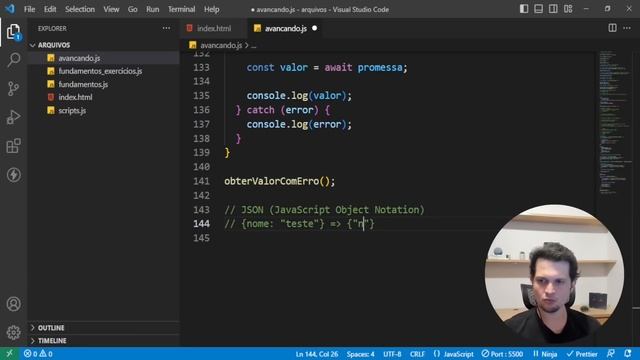640x360 pixels.
Task: Open scripts.js in the explorer
Action: [x=104, y=110]
